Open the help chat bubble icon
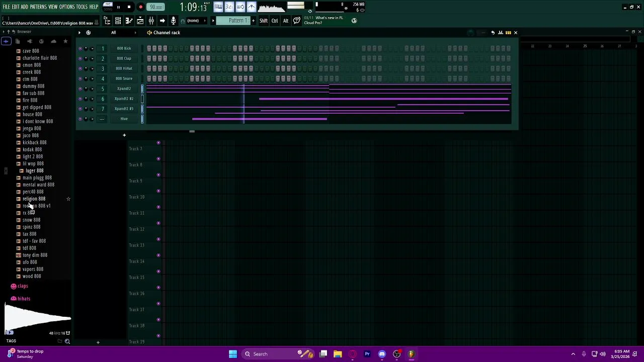 click(x=297, y=21)
